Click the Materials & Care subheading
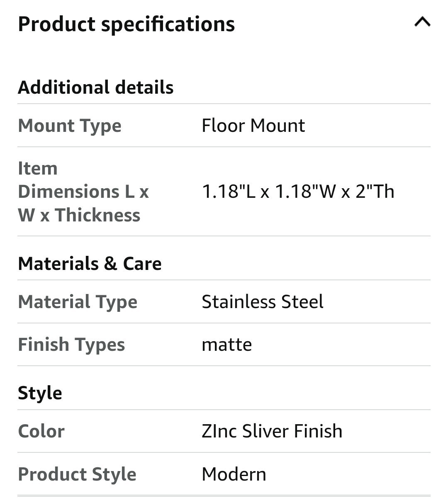 90,264
